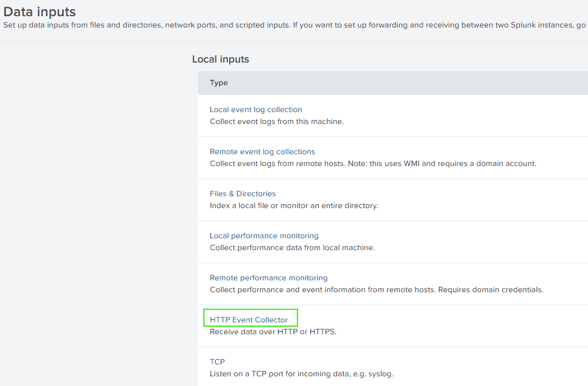Click the Data inputs page title
This screenshot has width=588, height=386.
(39, 11)
